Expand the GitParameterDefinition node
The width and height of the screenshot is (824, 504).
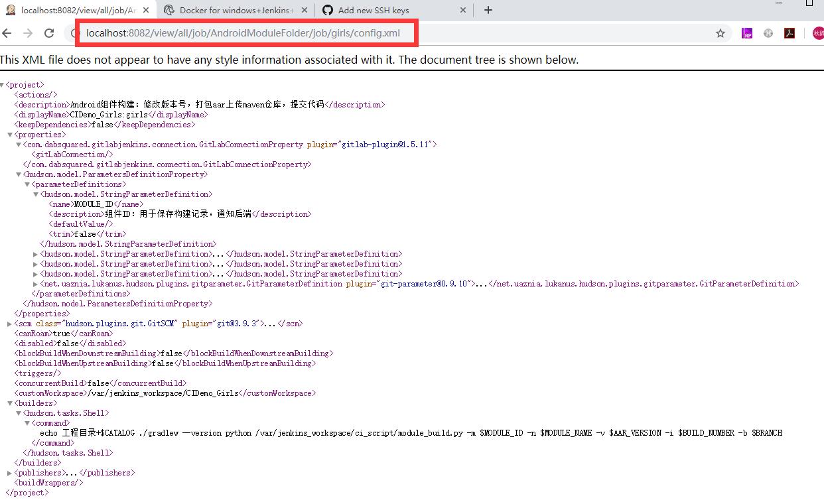[36, 284]
